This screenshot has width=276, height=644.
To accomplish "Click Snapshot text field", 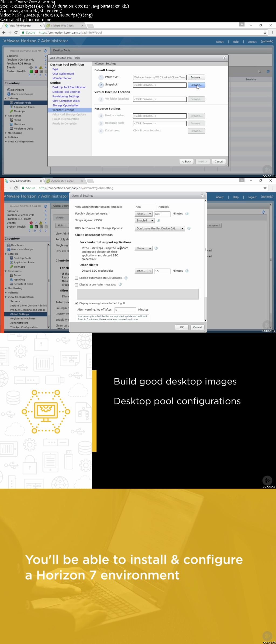I will [x=160, y=85].
